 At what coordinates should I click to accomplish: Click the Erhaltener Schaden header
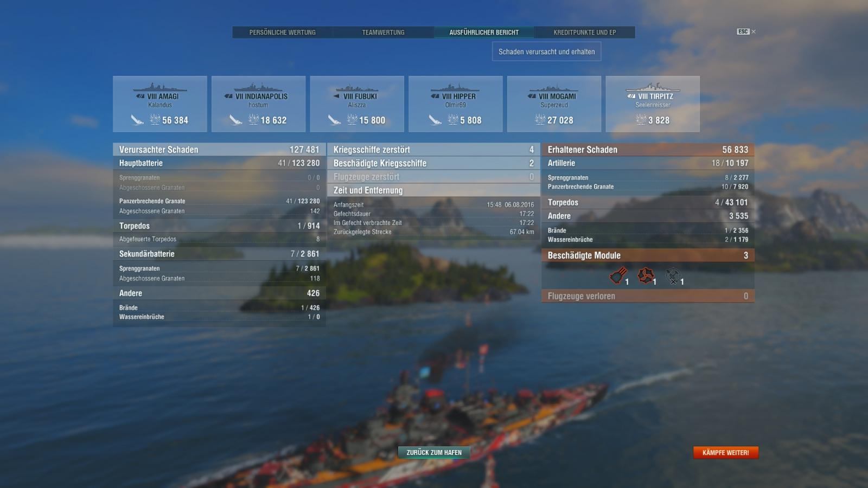648,150
